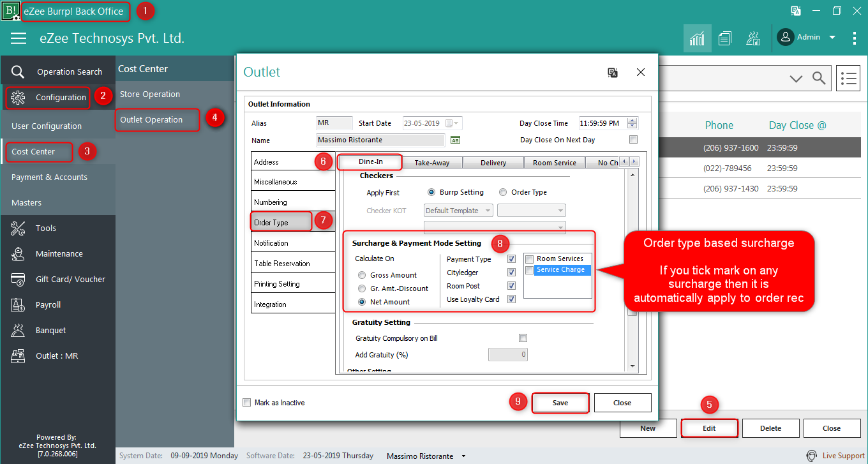
Task: Open the calculator report icon in header
Action: click(x=724, y=39)
